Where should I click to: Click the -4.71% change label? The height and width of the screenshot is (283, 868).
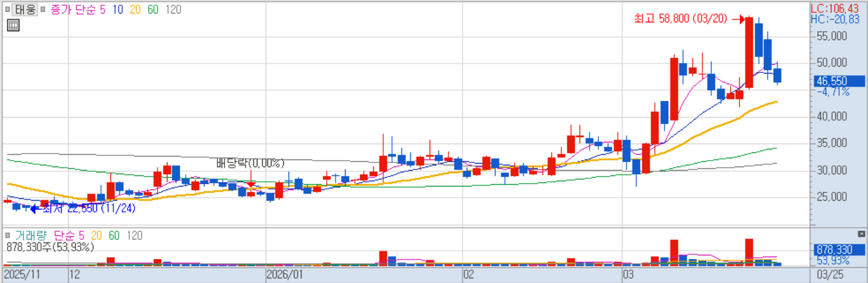[833, 92]
